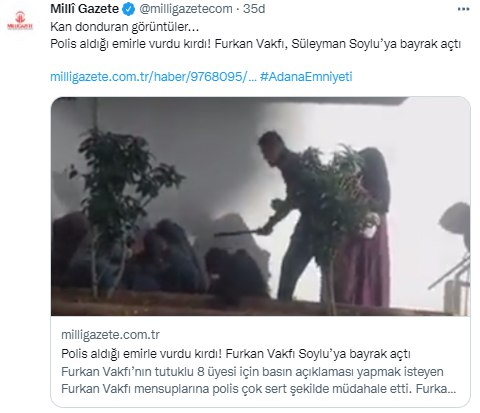Open the link card preview image
This screenshot has width=480, height=413.
pyautogui.click(x=260, y=206)
